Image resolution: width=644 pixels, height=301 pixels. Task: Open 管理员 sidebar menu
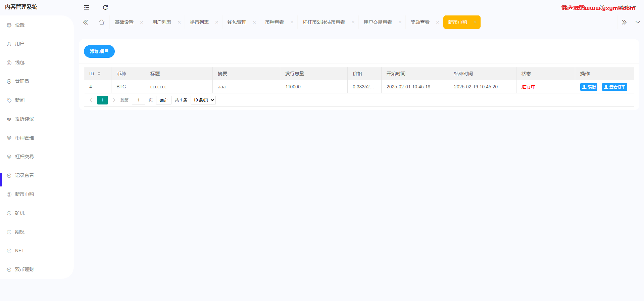click(x=22, y=81)
